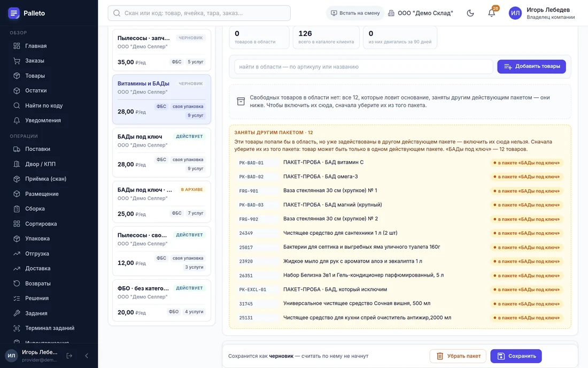
Task: Open Терминал заданий section
Action: pyautogui.click(x=50, y=328)
